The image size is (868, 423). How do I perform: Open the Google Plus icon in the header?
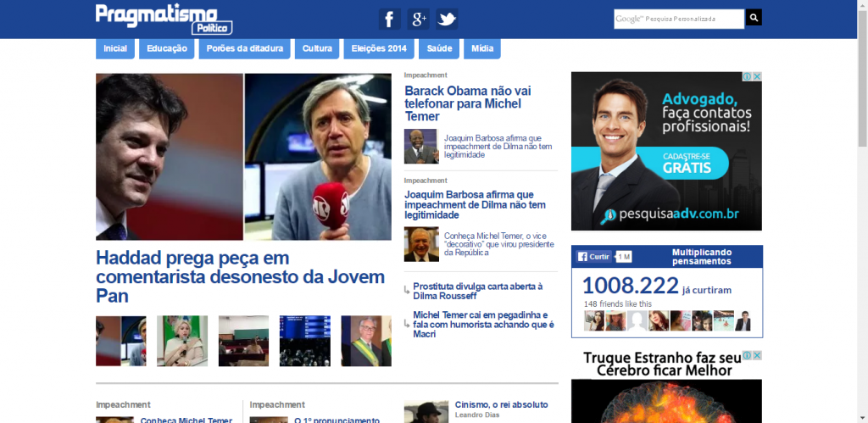(x=418, y=19)
